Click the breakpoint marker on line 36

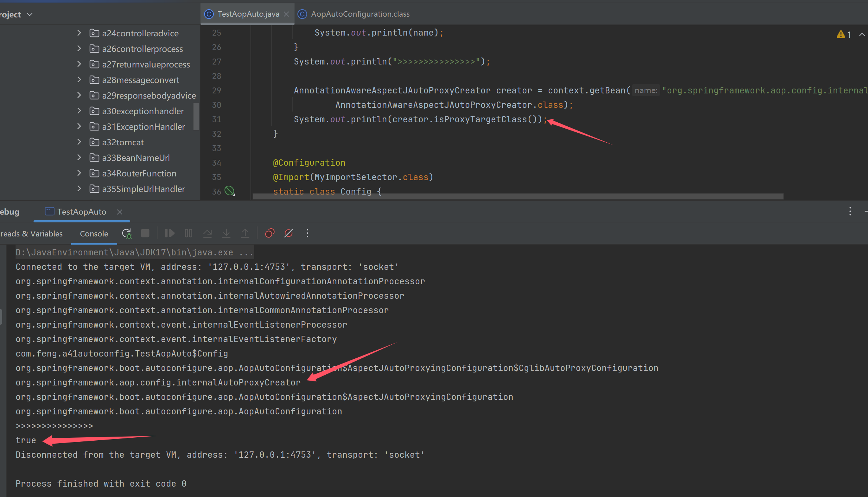230,191
